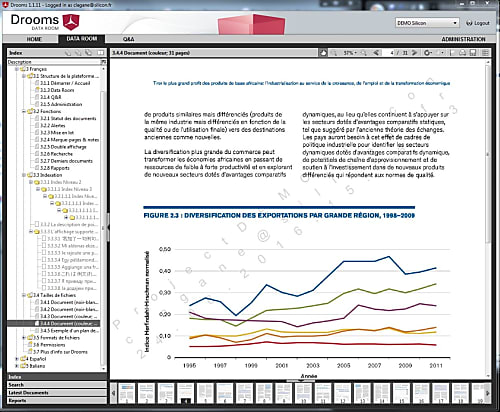Image resolution: width=500 pixels, height=412 pixels.
Task: Click the first icon in Index panel header
Action: (68, 53)
